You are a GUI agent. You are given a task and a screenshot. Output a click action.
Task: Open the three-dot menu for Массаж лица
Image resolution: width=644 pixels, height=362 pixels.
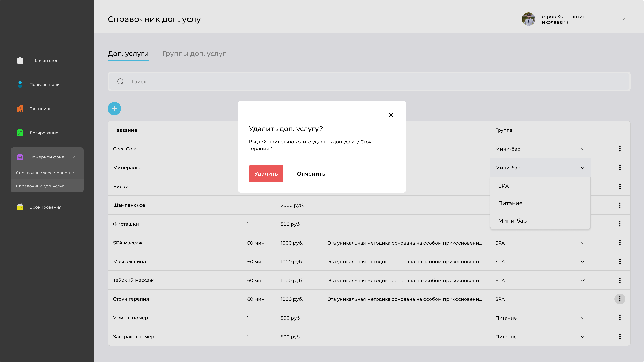click(620, 262)
